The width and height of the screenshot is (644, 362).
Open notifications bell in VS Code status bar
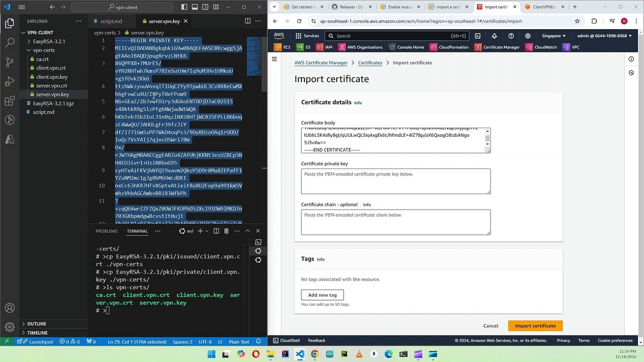(x=260, y=342)
